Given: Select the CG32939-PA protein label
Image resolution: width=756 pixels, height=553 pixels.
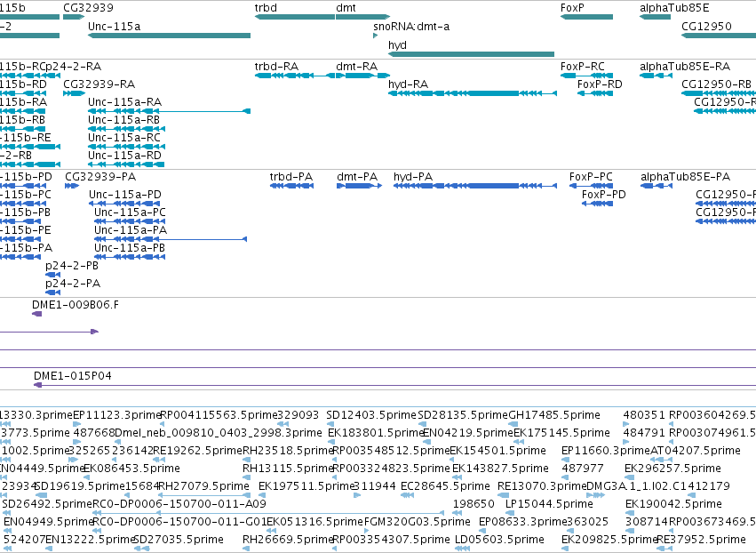Looking at the screenshot, I should 100,177.
